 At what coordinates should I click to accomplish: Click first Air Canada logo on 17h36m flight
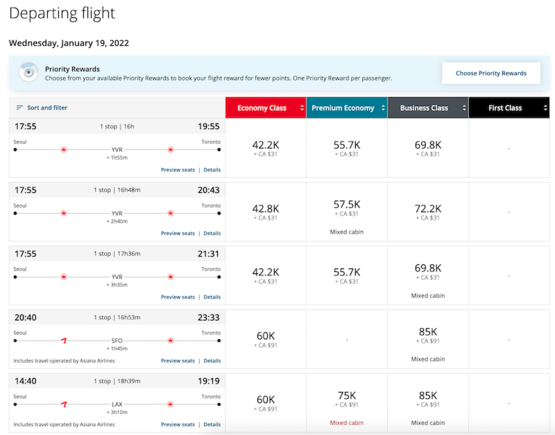[64, 277]
